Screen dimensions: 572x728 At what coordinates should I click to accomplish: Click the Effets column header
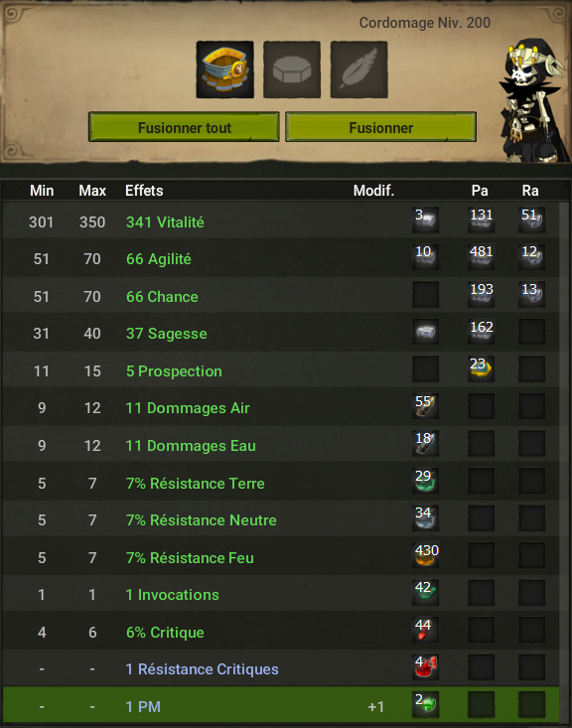(x=144, y=191)
